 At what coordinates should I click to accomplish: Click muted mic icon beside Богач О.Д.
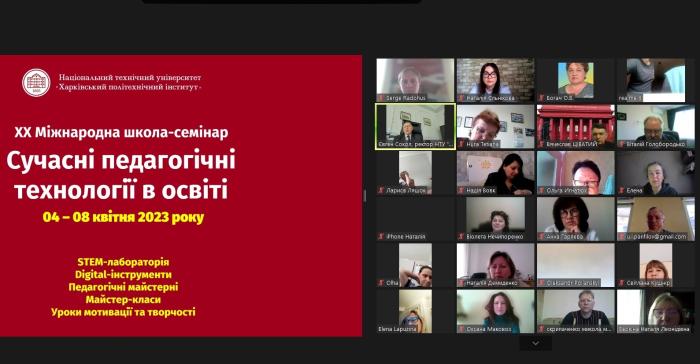542,98
